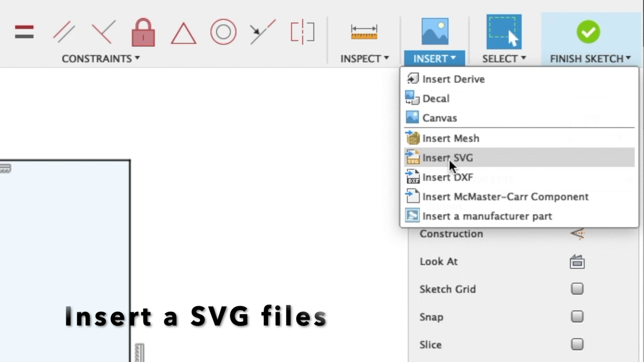Viewport: 644px width, 362px height.
Task: Select the Equal triangle constraint icon
Action: tap(183, 34)
